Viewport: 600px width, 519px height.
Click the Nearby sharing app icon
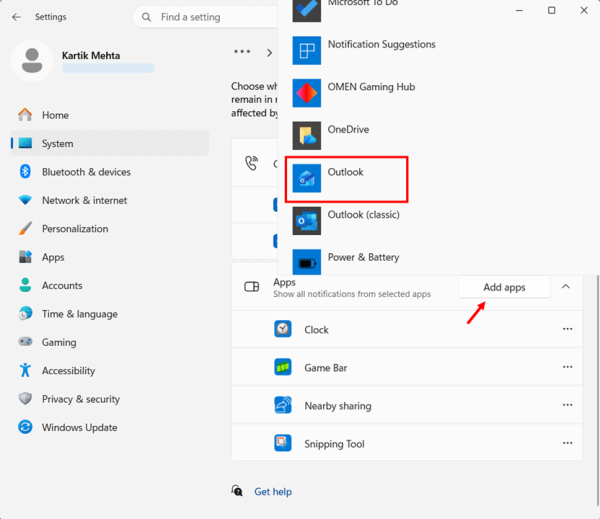tap(283, 405)
